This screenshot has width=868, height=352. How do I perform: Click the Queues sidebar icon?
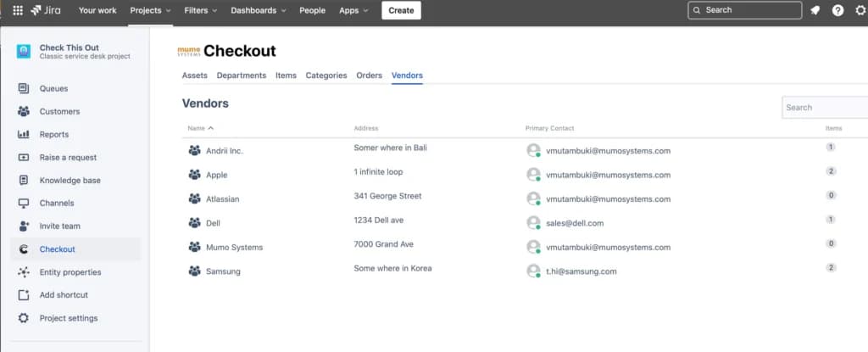click(23, 88)
